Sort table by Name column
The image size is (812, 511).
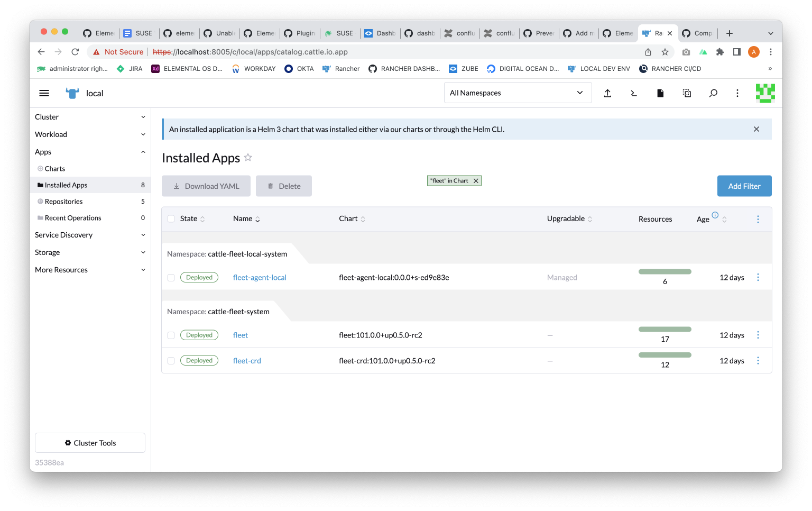(x=246, y=219)
